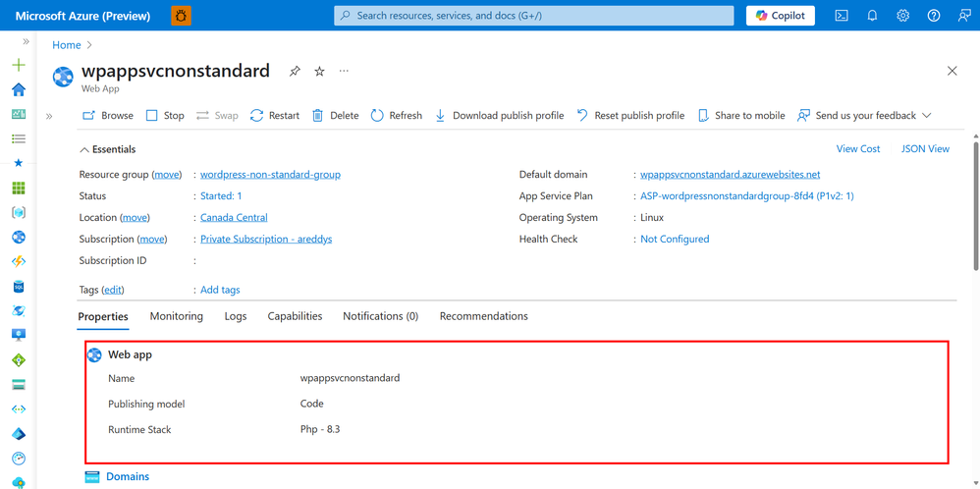This screenshot has height=489, width=980.
Task: Pin wpappsvcnonstandard to dashboard
Action: click(295, 72)
